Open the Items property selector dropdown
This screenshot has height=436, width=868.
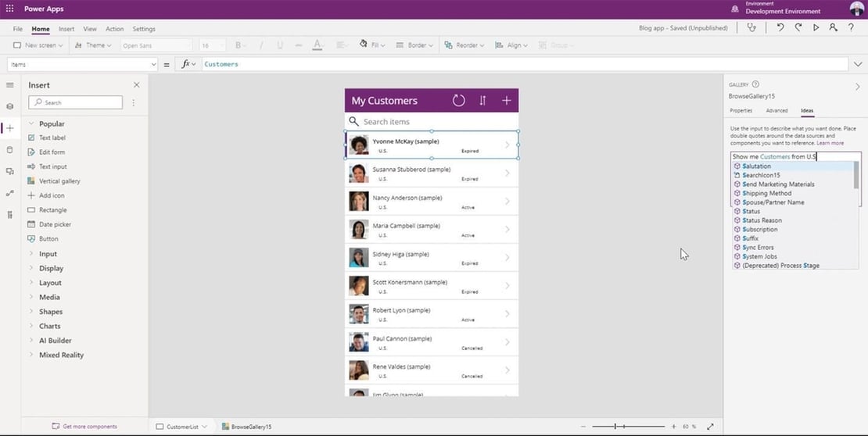coord(83,65)
